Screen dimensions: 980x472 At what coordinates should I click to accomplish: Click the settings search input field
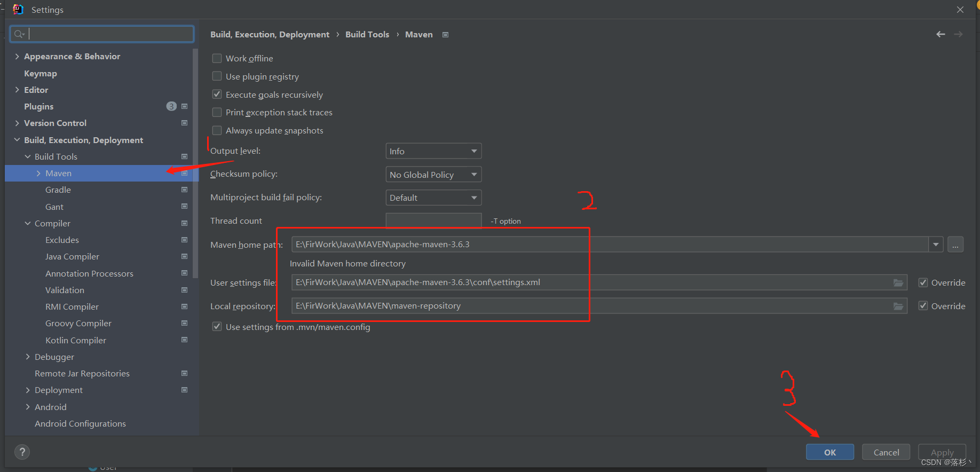tap(102, 34)
